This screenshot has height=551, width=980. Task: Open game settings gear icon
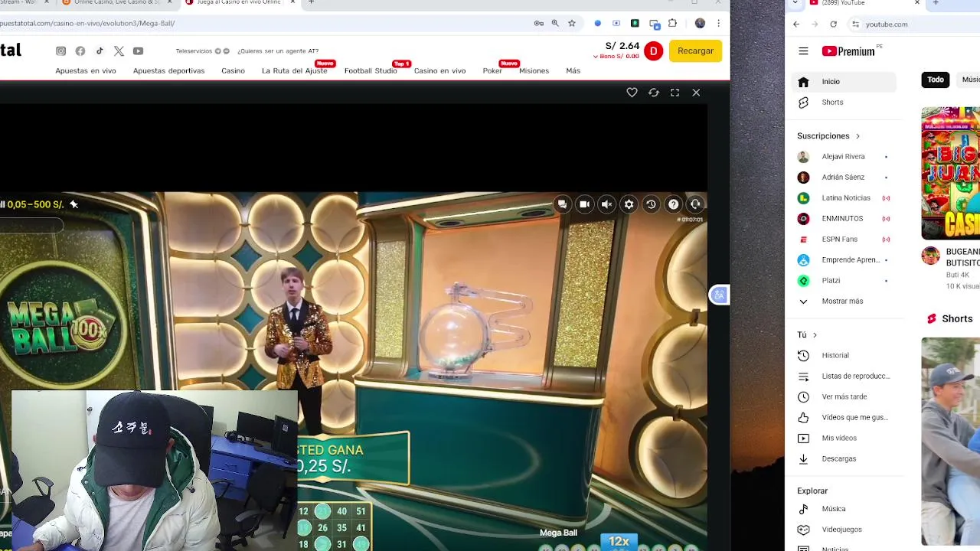click(629, 204)
